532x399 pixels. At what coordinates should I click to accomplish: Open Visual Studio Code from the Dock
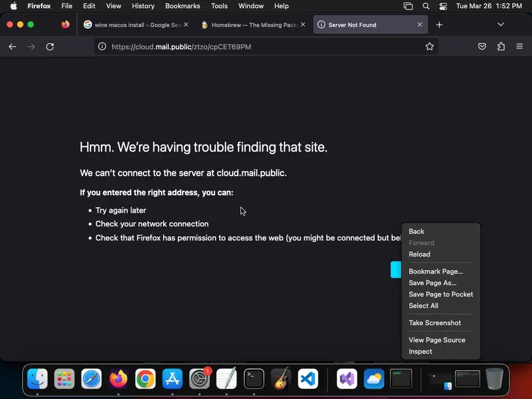(308, 379)
